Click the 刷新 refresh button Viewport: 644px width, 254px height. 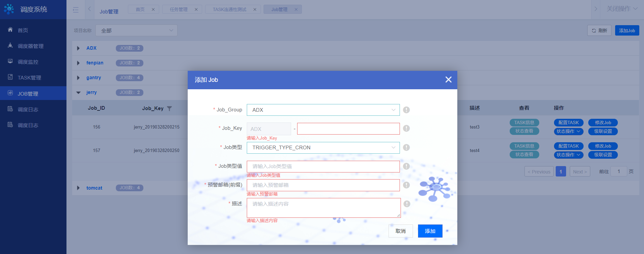(599, 31)
